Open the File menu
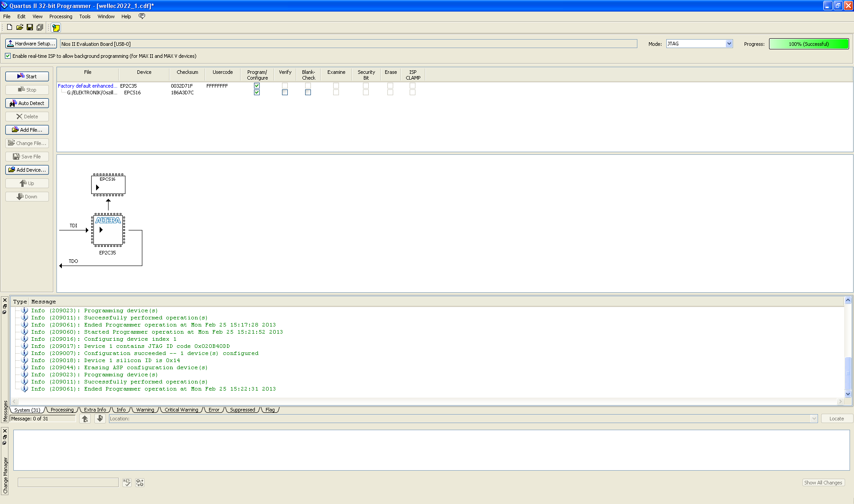 tap(7, 16)
